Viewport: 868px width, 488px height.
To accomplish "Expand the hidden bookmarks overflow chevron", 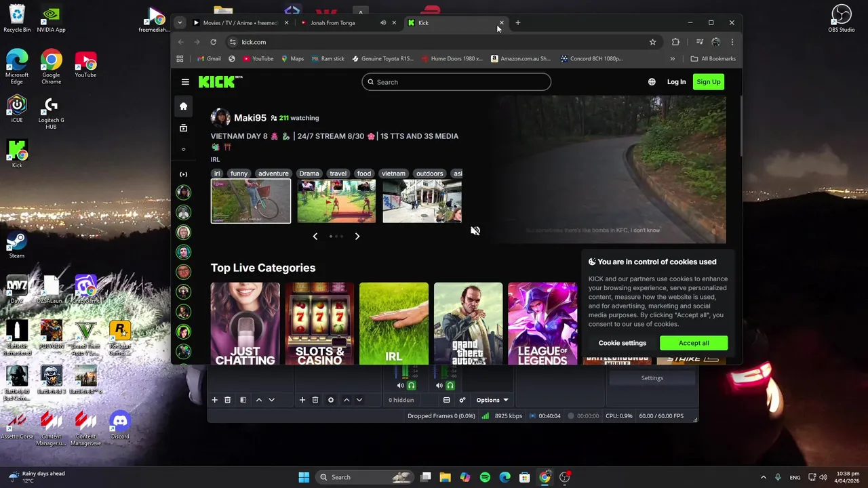I will (x=672, y=59).
